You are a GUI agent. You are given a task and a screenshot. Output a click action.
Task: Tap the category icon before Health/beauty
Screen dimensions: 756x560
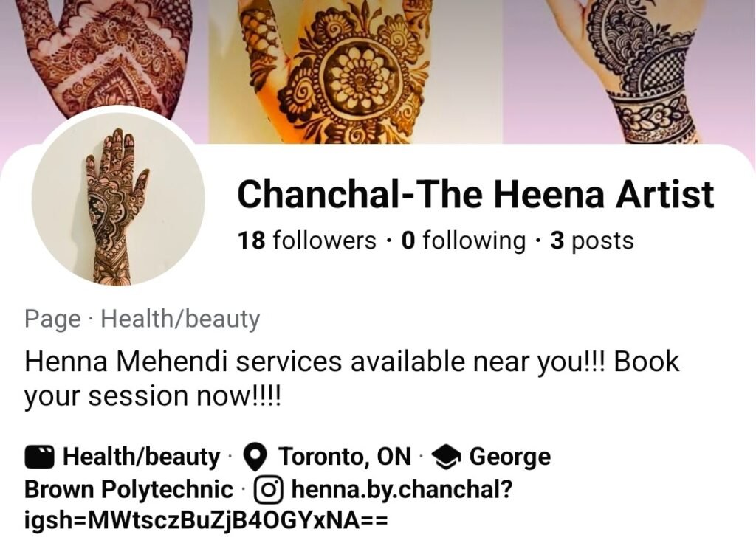pyautogui.click(x=39, y=457)
